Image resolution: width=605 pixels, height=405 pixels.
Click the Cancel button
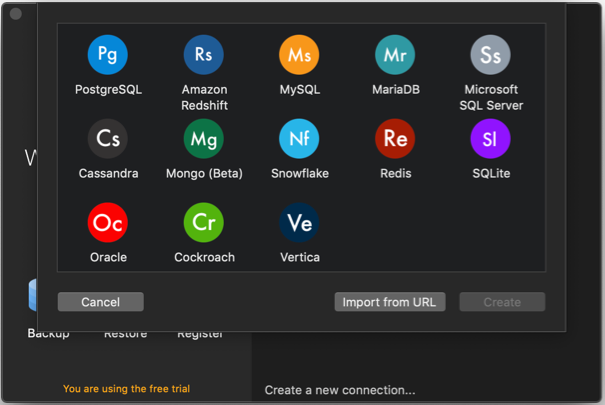101,302
